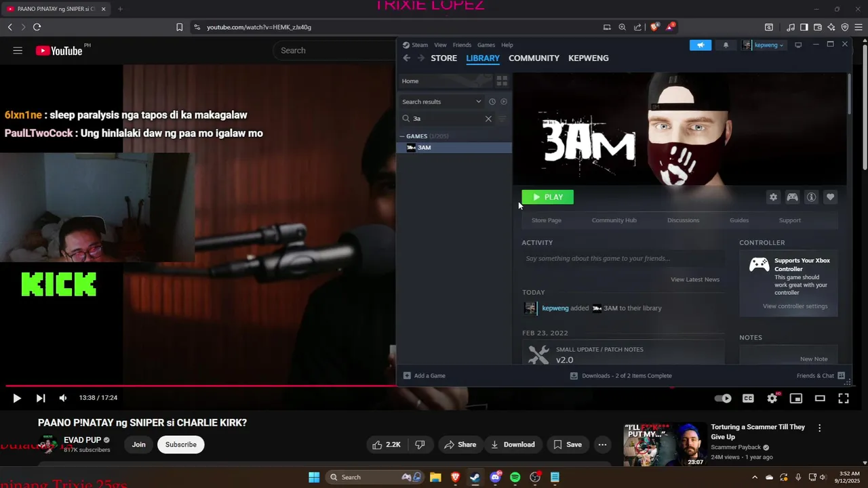Clear the library search field
The image size is (868, 488).
tap(488, 119)
